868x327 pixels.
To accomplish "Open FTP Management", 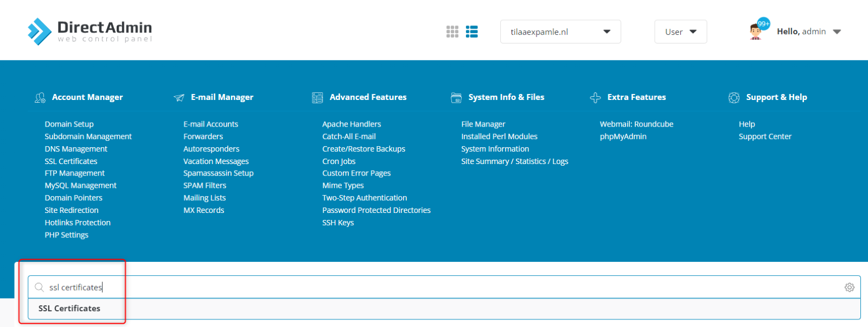I will 74,173.
